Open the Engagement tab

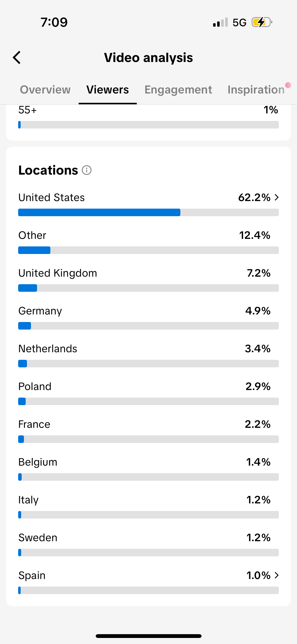(x=178, y=90)
